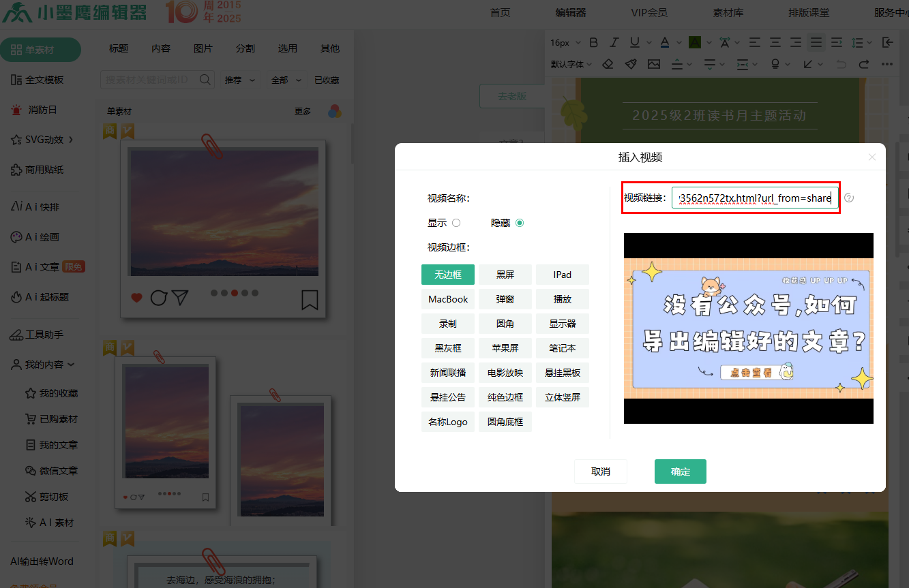Open the 默认字体 font family dropdown
This screenshot has width=909, height=588.
click(571, 64)
